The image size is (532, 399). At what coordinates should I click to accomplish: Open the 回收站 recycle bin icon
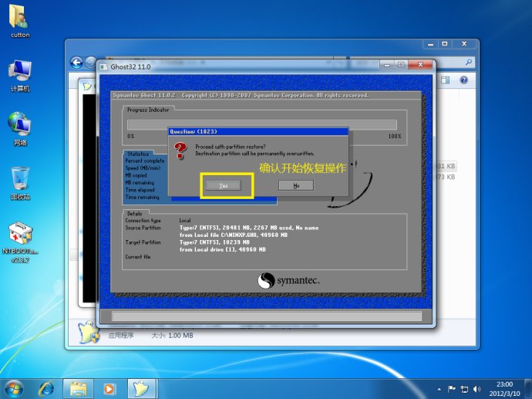pos(20,183)
